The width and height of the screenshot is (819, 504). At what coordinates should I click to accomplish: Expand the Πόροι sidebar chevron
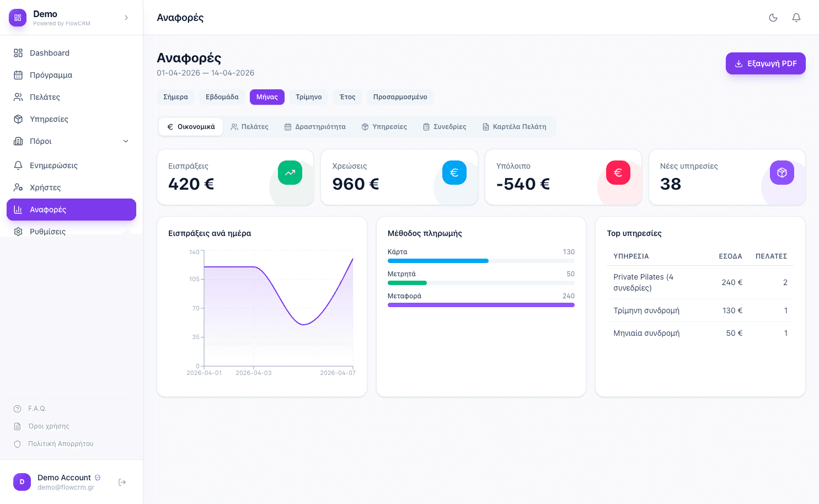coord(126,141)
